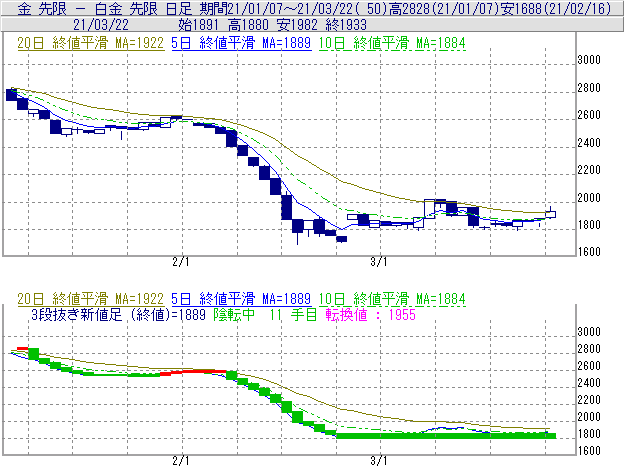Click the 3/1 date label under the upper chart
Image resolution: width=624 pixels, height=473 pixels.
click(x=378, y=262)
